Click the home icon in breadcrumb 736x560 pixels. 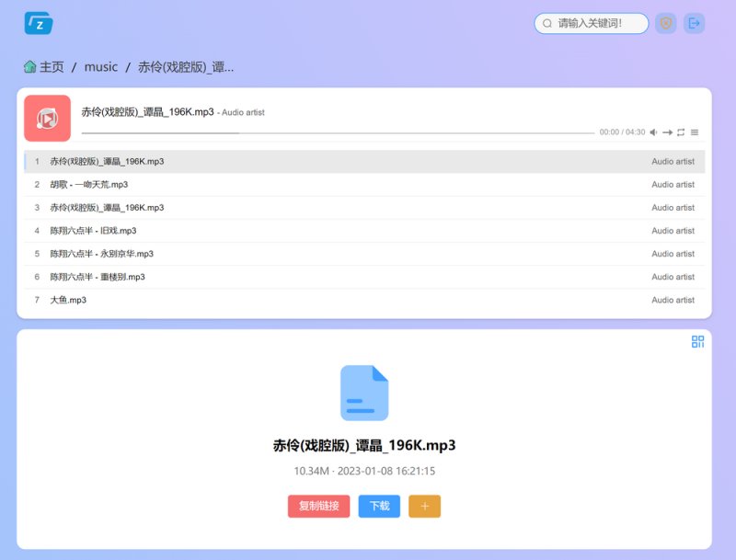point(30,67)
